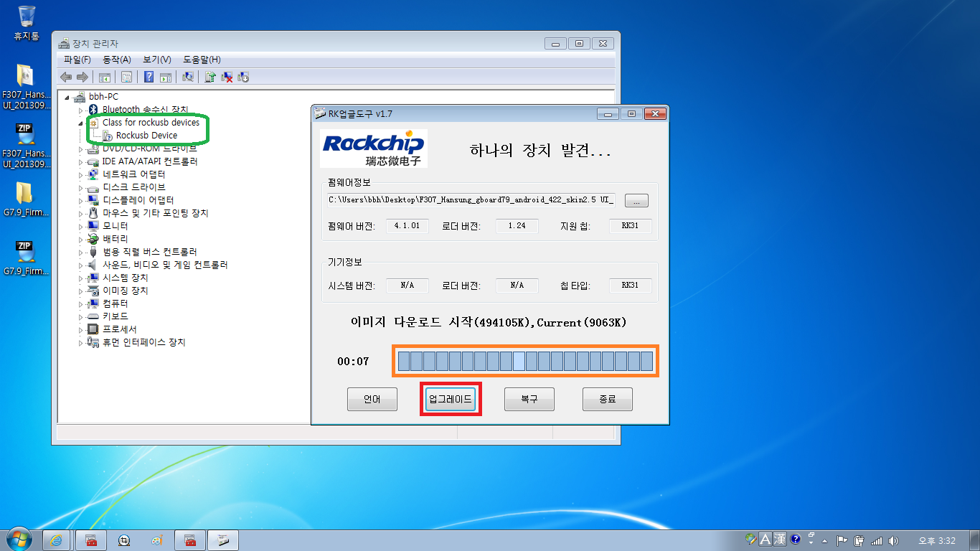This screenshot has width=980, height=551.
Task: Select the 프로세서 tree item
Action: coord(120,329)
